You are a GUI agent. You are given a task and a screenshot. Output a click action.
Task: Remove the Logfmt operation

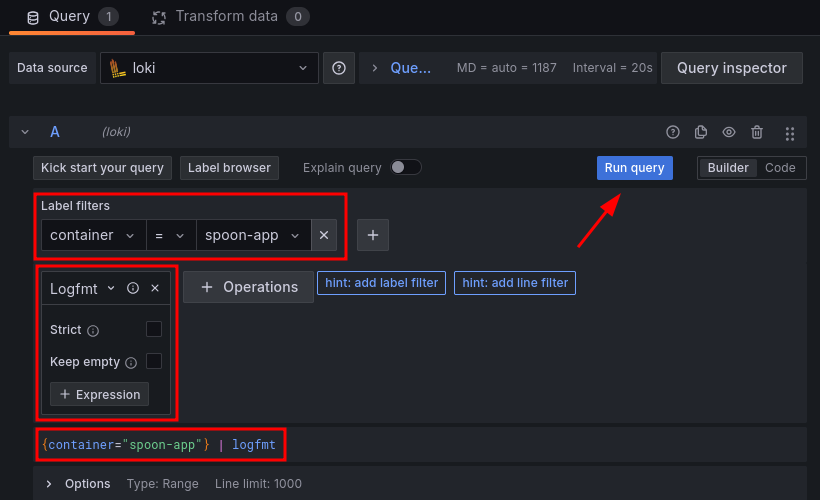click(155, 288)
